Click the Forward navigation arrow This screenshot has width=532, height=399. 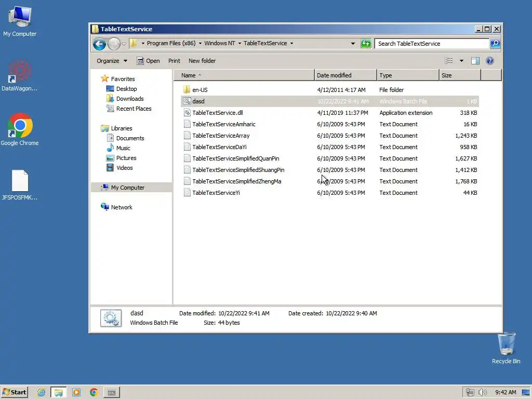tap(114, 44)
